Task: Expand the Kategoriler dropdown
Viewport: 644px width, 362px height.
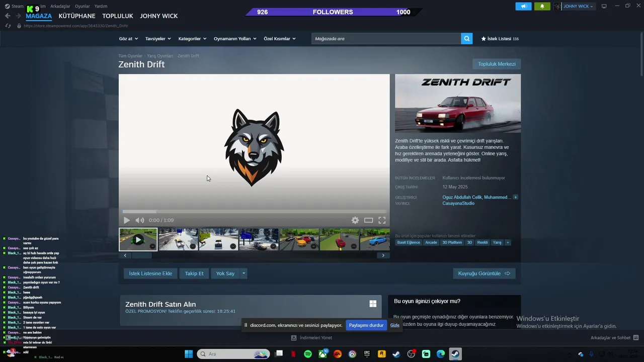Action: point(192,39)
